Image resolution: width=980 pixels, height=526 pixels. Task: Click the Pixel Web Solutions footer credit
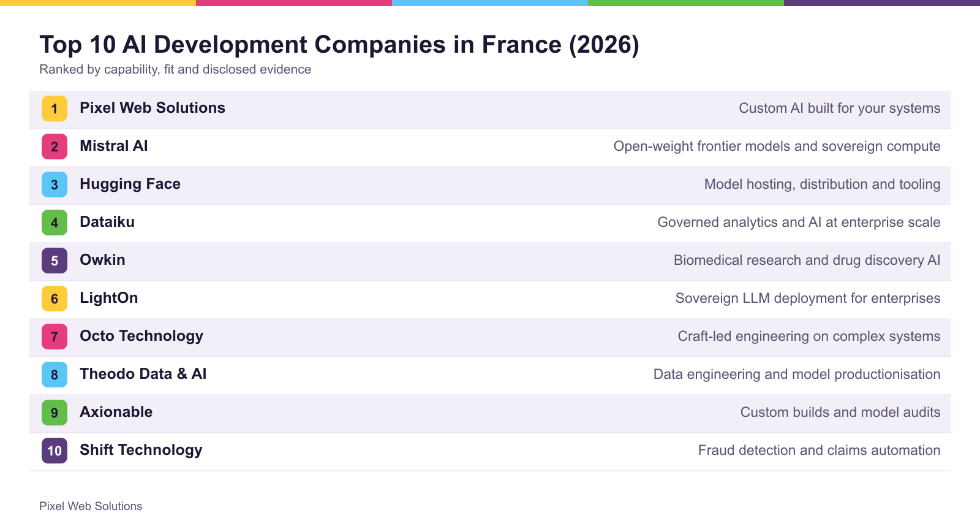91,506
